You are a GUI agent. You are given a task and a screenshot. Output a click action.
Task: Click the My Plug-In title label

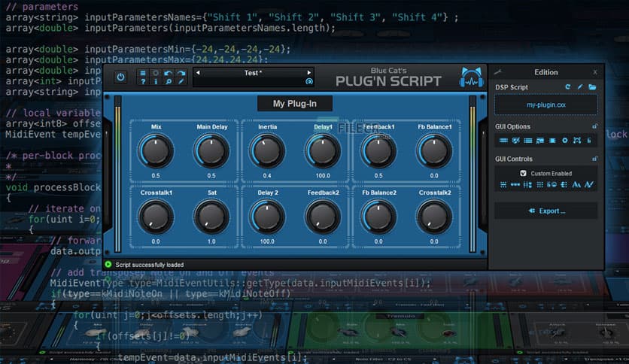(x=295, y=104)
